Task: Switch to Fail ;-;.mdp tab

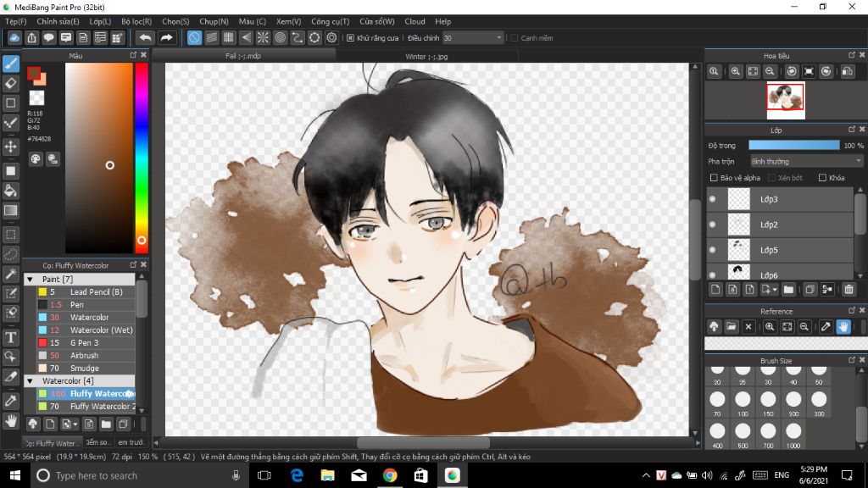Action: pos(243,56)
